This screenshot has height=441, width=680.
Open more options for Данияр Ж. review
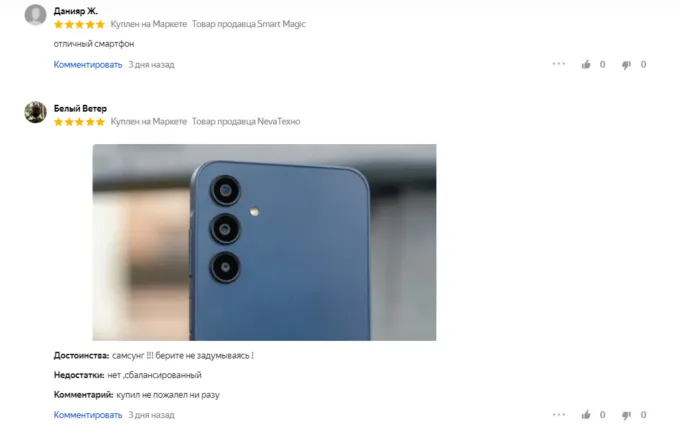(559, 64)
